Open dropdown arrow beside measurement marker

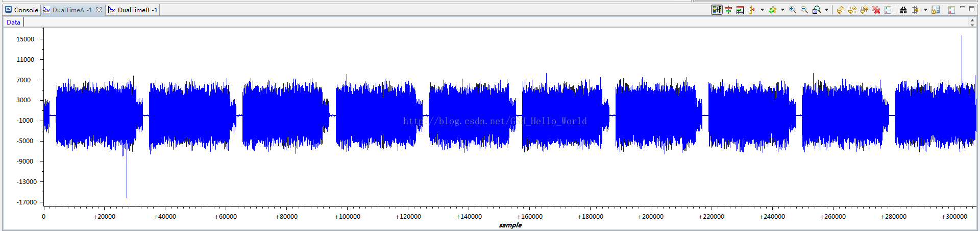(x=762, y=10)
